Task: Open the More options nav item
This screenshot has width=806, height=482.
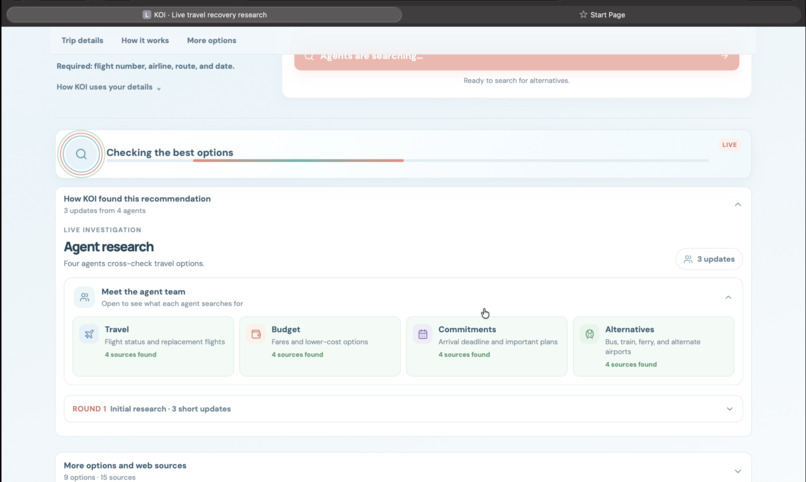Action: coord(211,40)
